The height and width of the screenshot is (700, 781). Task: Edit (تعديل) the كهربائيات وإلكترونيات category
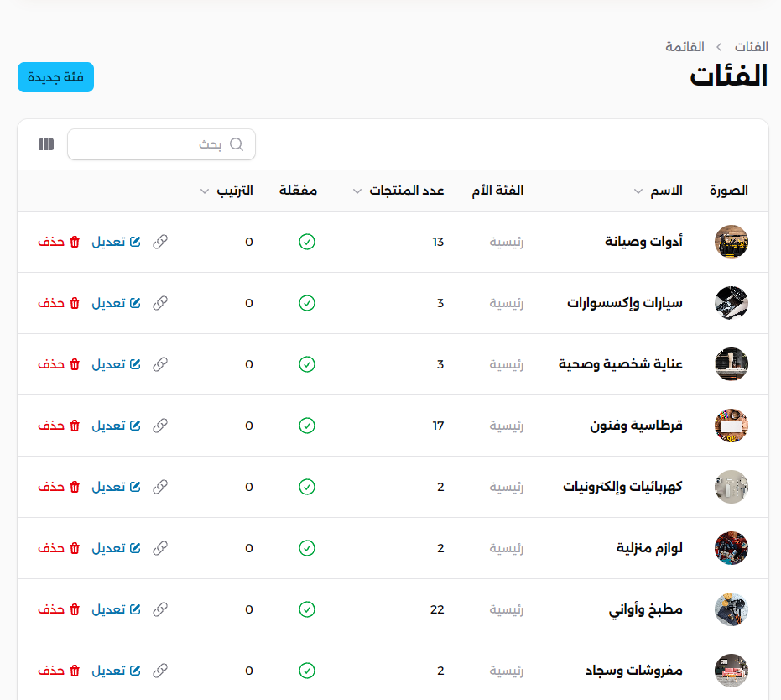tap(116, 487)
